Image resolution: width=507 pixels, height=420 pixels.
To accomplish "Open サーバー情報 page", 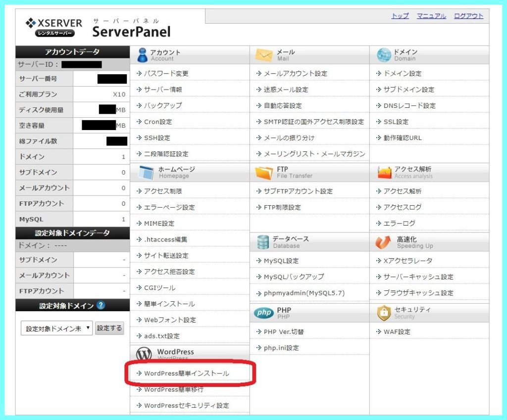I will click(163, 90).
